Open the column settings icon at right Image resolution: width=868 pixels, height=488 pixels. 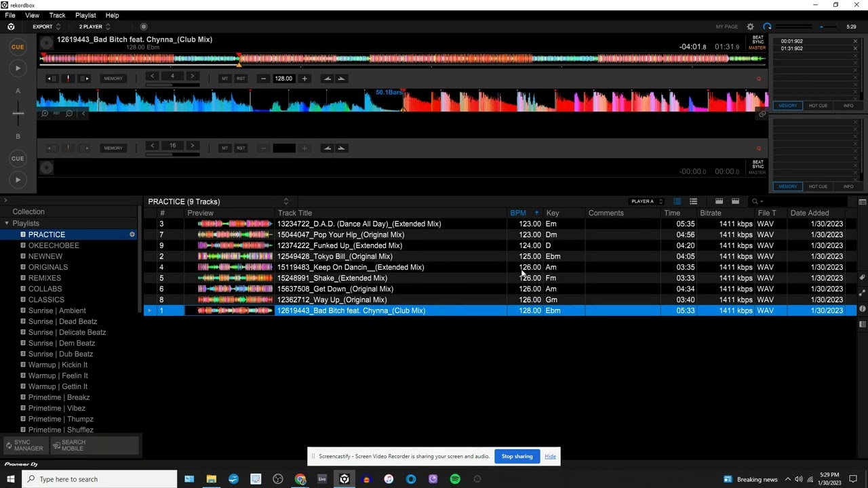click(x=863, y=202)
